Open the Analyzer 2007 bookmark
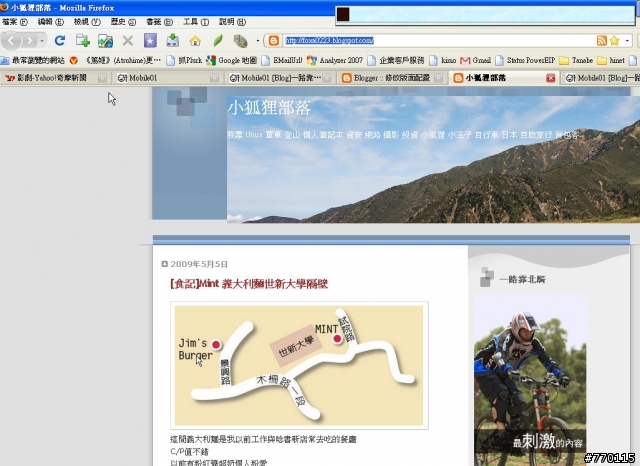The width and height of the screenshot is (640, 466). point(335,60)
